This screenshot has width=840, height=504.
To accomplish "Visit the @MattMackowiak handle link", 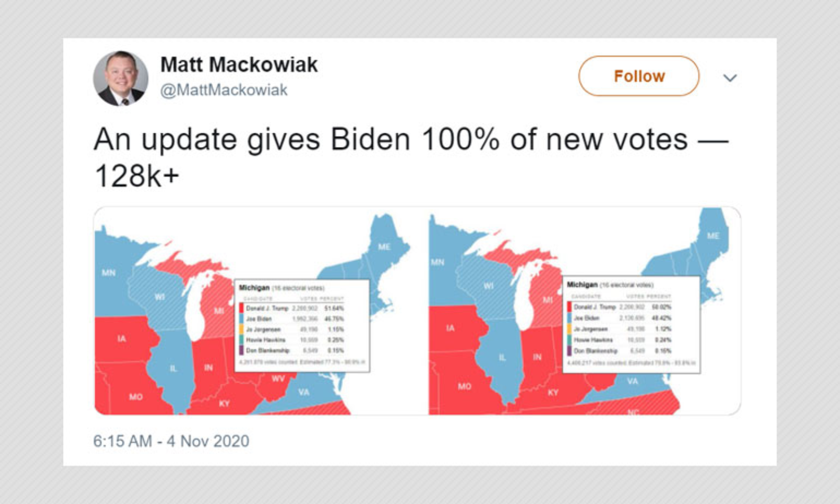I will click(x=224, y=90).
